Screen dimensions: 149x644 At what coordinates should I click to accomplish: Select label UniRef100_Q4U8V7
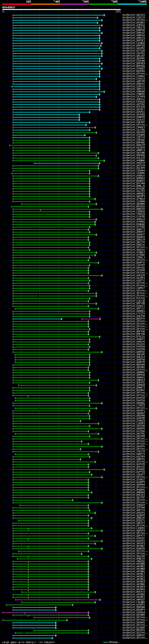[x=133, y=234]
